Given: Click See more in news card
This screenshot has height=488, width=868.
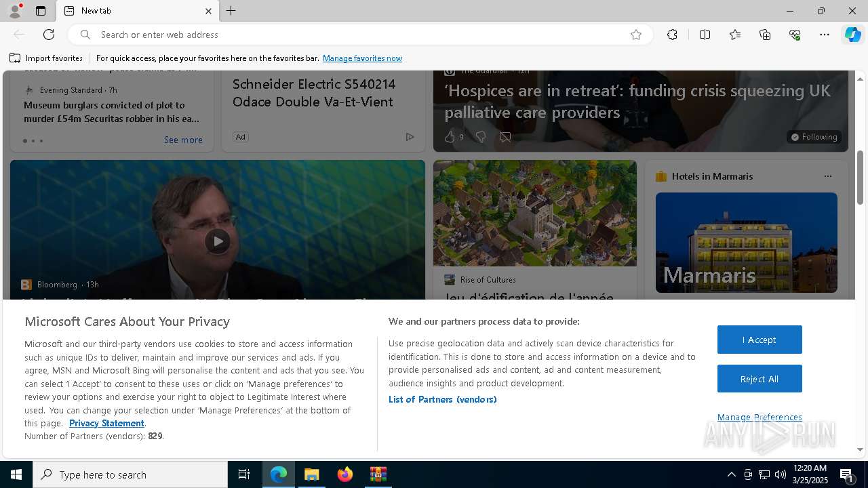Looking at the screenshot, I should [183, 140].
